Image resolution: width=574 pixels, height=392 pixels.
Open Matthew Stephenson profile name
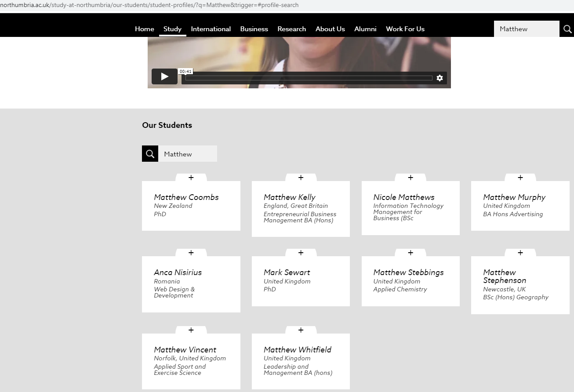pos(504,276)
